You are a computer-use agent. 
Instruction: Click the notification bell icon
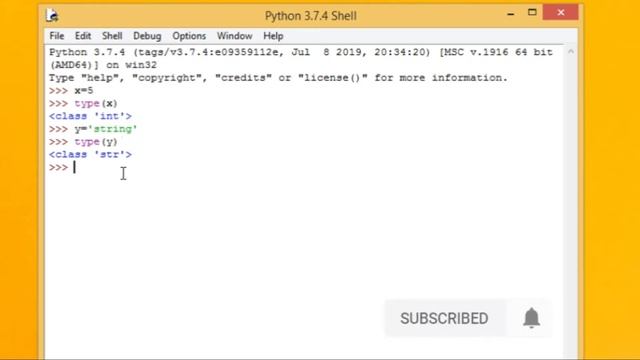coord(531,318)
